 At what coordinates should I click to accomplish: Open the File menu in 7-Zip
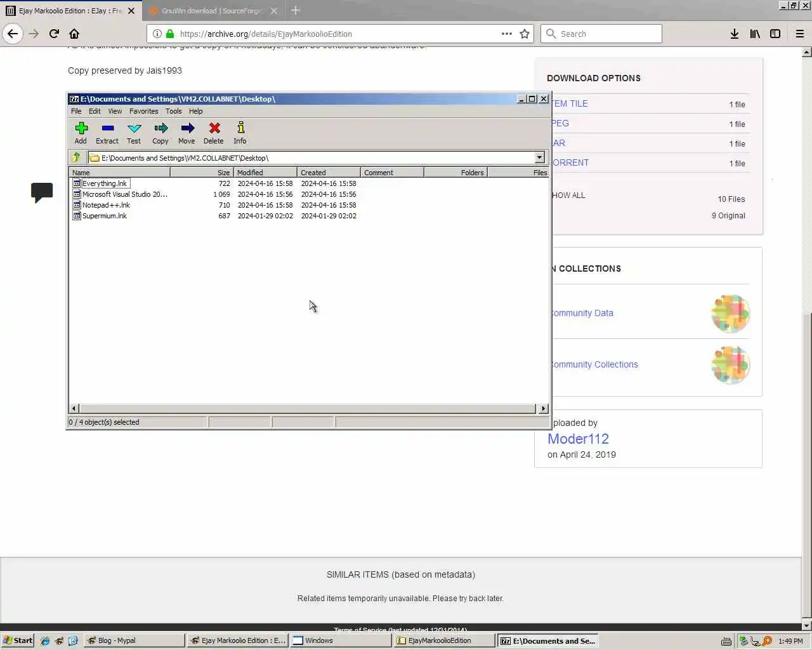(x=76, y=111)
